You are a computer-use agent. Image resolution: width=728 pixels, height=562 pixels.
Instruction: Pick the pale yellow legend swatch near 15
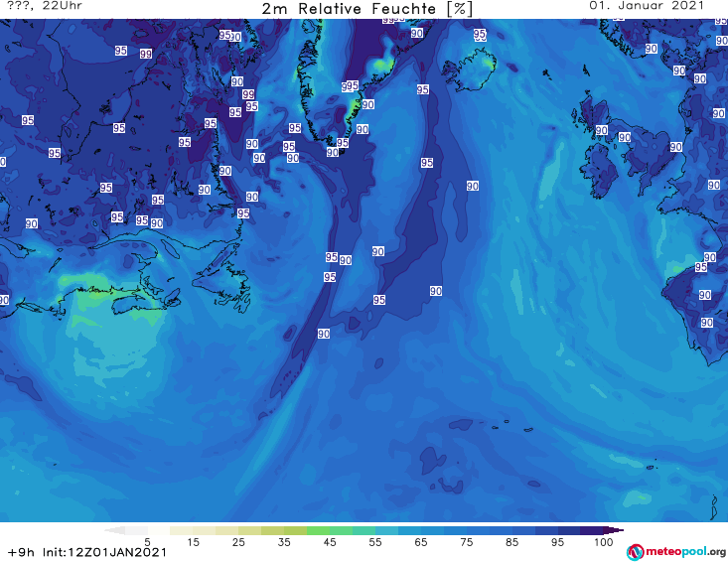tap(182, 530)
